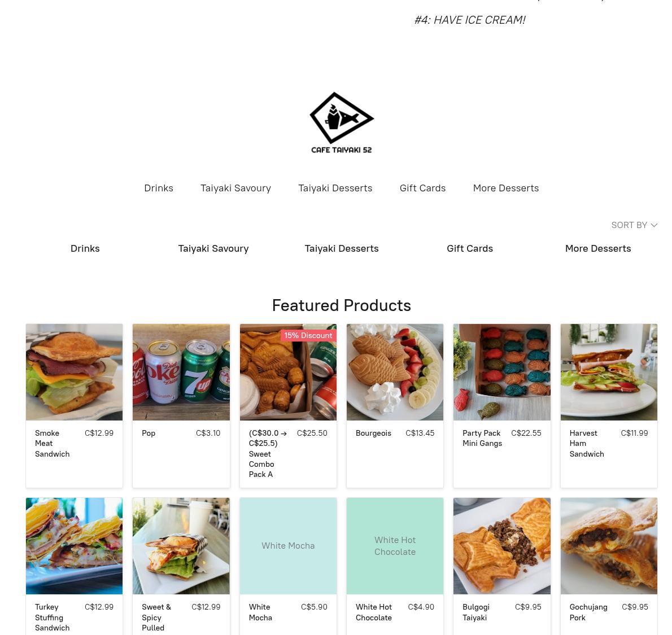Click the bold Drinks category link
This screenshot has height=635, width=672.
pos(85,248)
